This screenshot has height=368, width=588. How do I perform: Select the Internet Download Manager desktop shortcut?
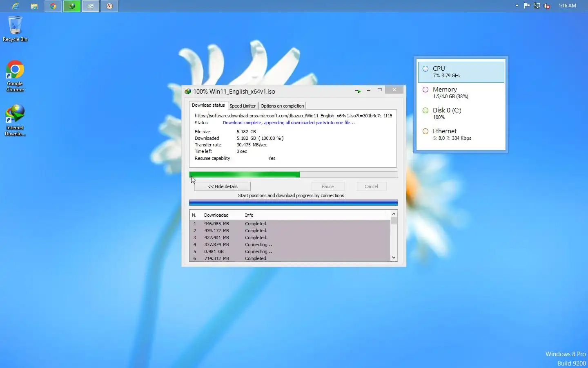[x=15, y=120]
